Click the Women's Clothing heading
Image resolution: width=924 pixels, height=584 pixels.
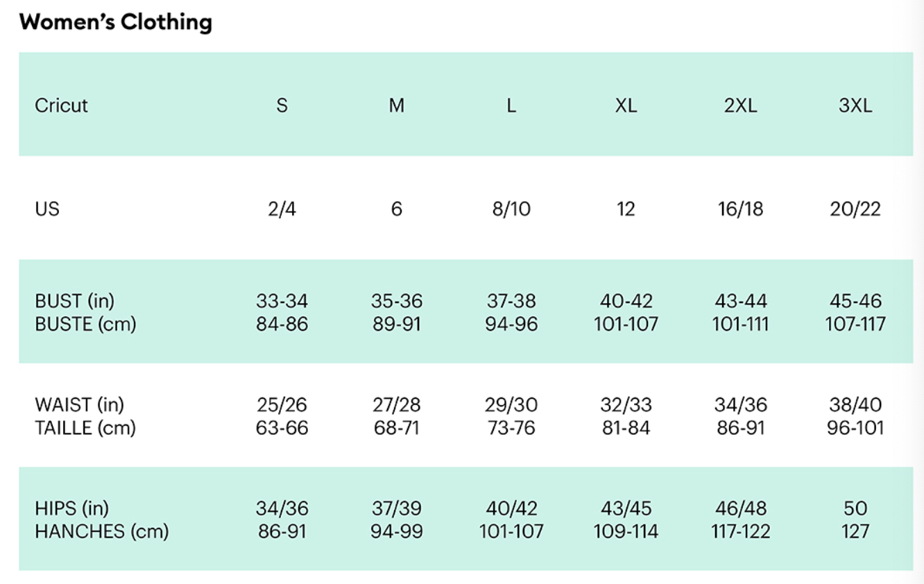[116, 22]
